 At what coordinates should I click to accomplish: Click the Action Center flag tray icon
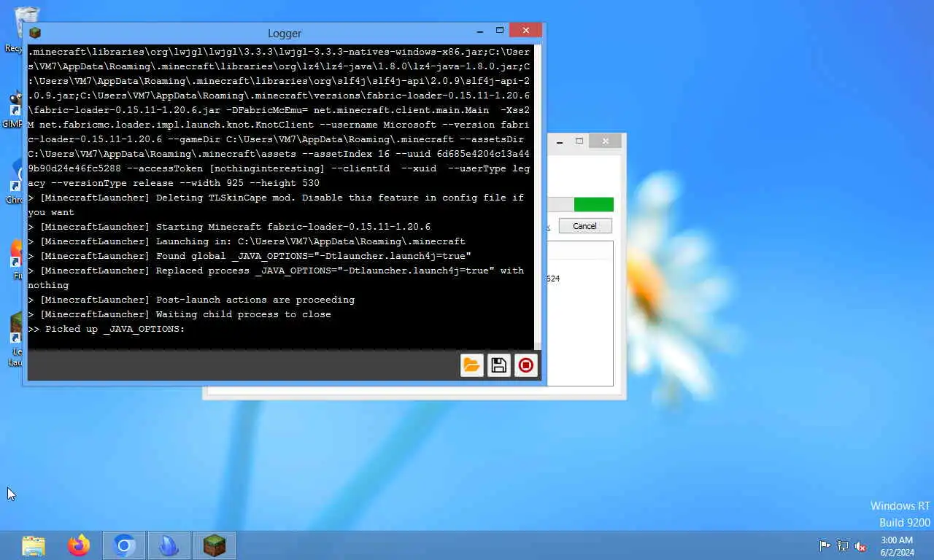[x=825, y=545]
